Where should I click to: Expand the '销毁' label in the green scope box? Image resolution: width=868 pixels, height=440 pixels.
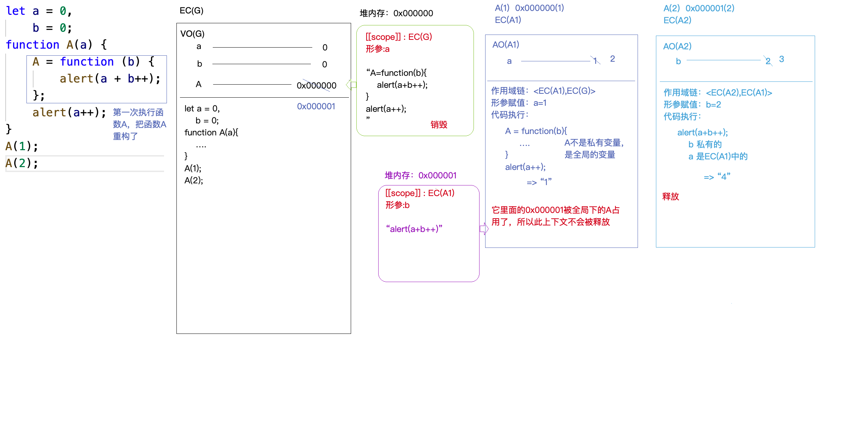(x=439, y=124)
